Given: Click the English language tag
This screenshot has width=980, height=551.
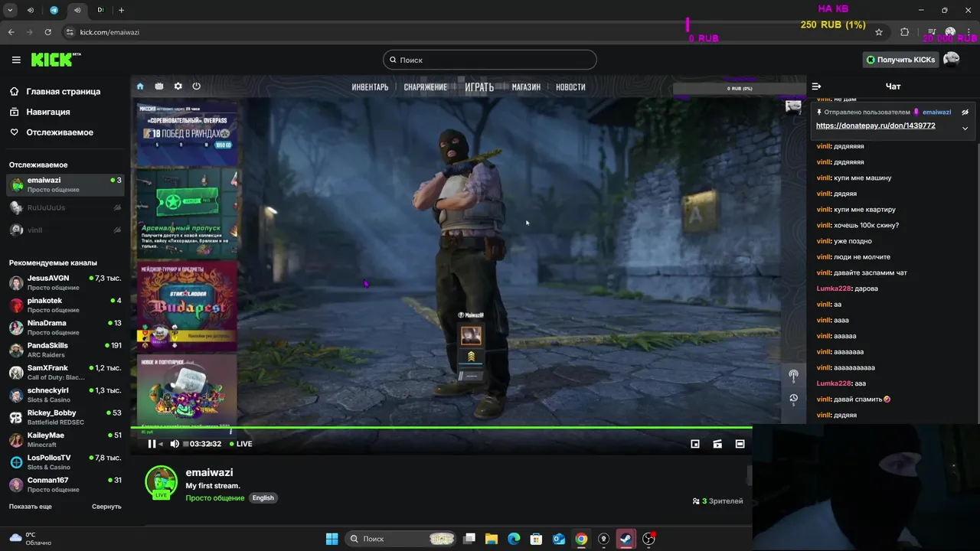Looking at the screenshot, I should 263,498.
